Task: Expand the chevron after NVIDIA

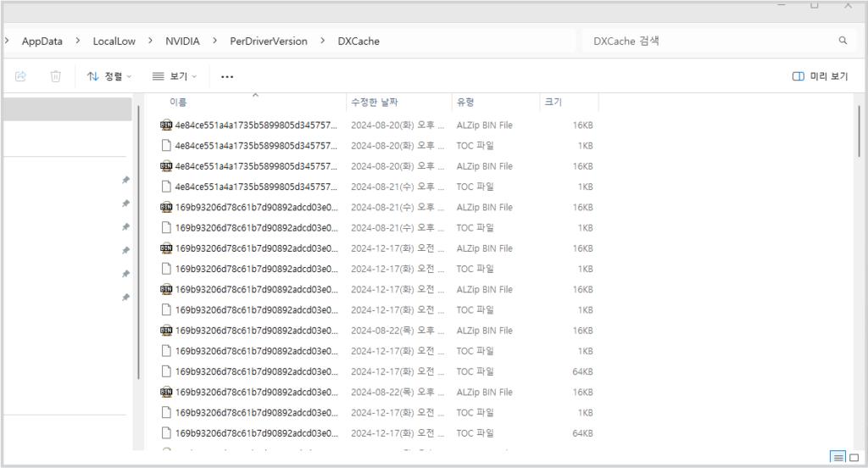Action: click(x=214, y=41)
